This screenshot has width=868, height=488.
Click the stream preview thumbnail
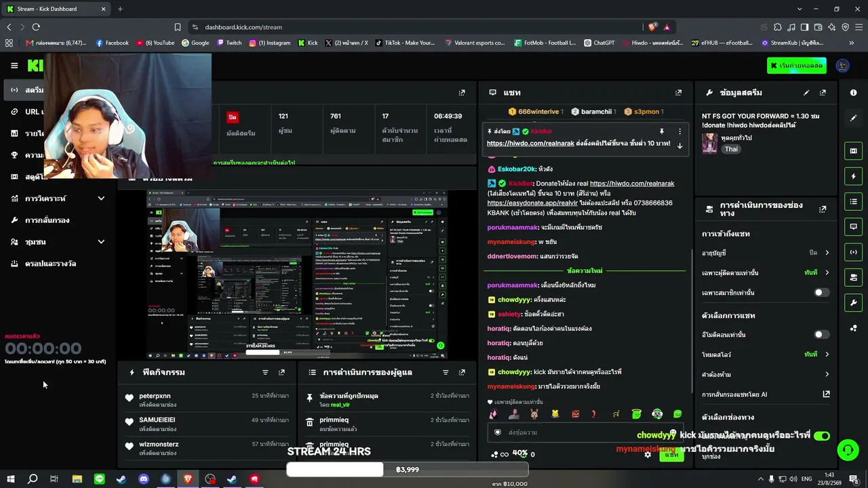(x=297, y=274)
